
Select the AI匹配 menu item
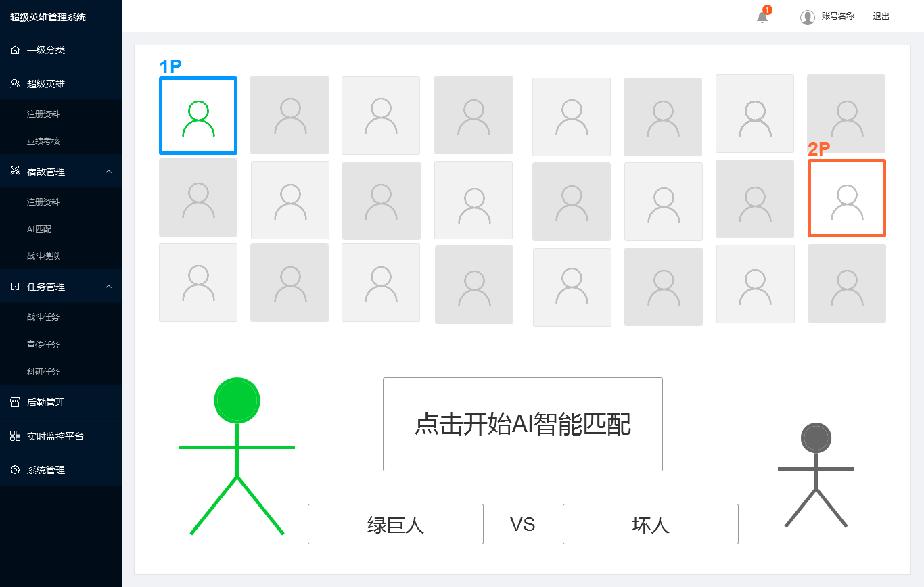(x=40, y=229)
